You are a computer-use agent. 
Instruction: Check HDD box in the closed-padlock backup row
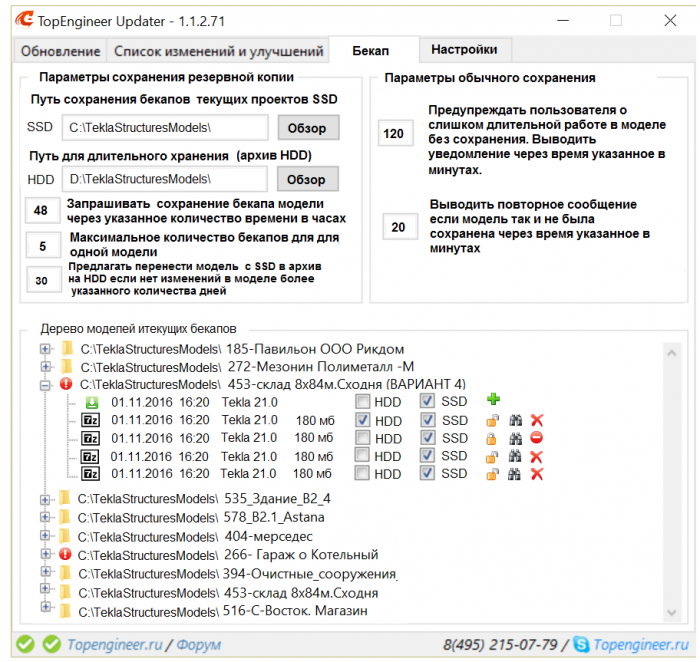click(x=362, y=438)
